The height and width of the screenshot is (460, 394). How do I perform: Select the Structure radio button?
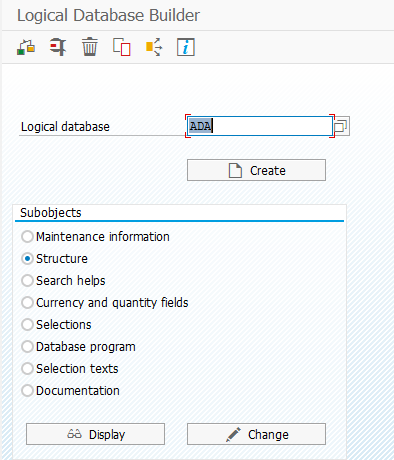[x=27, y=259]
